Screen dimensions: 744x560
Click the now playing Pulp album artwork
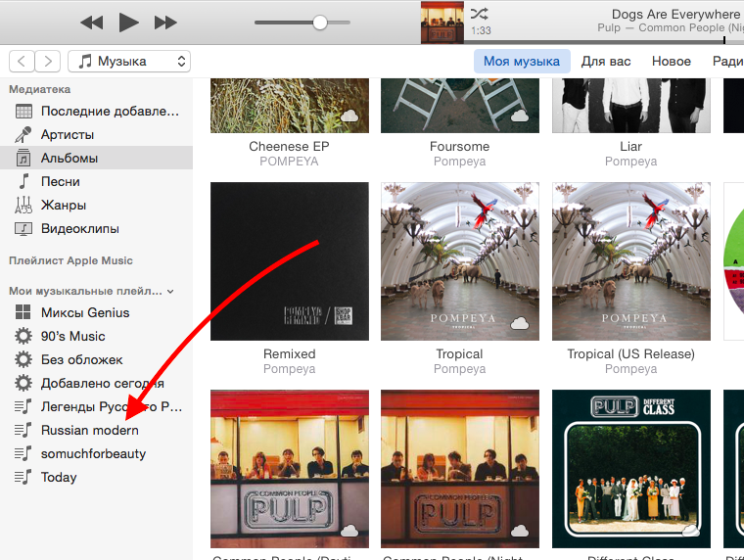coord(442,23)
